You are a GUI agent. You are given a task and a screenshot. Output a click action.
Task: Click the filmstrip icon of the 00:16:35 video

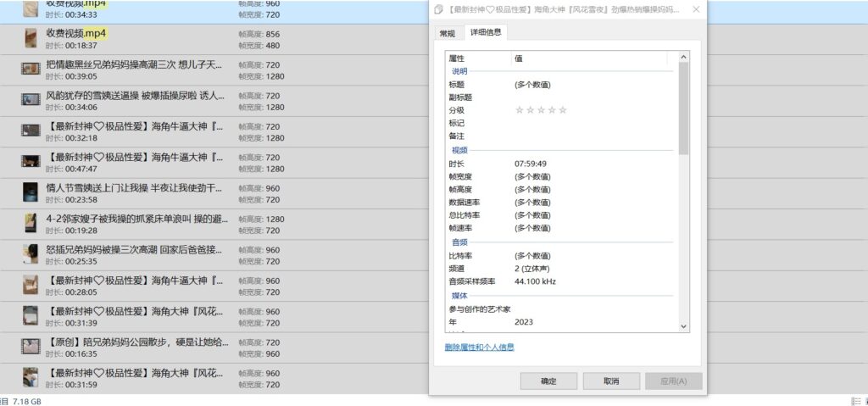(x=31, y=346)
